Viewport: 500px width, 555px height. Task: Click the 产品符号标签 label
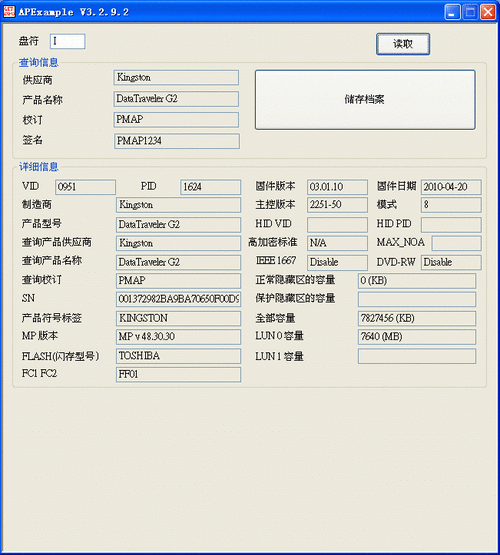pos(52,318)
